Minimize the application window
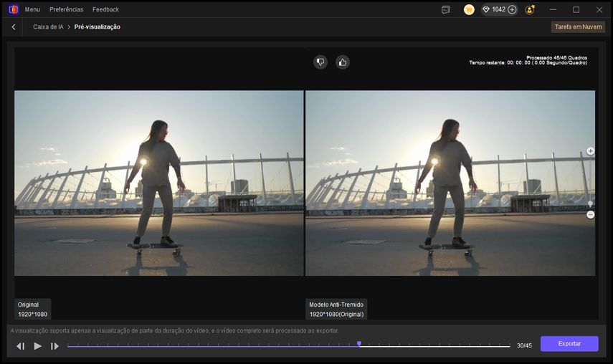 click(553, 10)
